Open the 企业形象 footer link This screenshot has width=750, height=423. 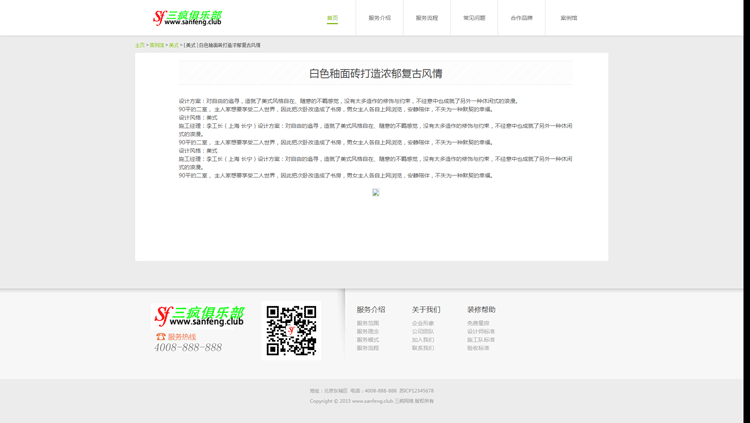point(423,323)
